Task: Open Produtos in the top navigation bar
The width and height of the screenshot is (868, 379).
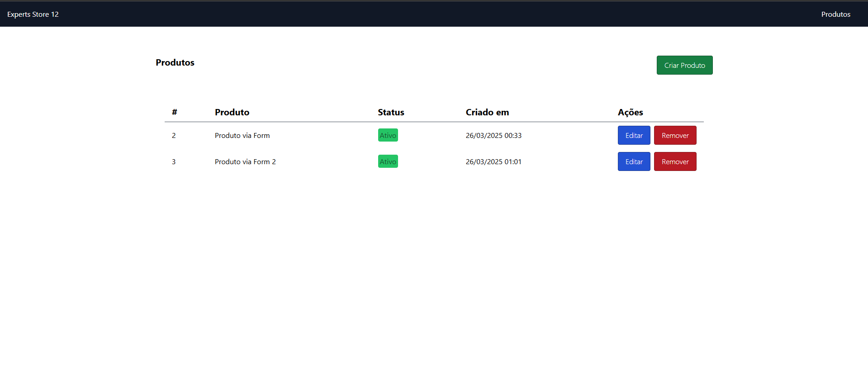Action: [x=835, y=14]
